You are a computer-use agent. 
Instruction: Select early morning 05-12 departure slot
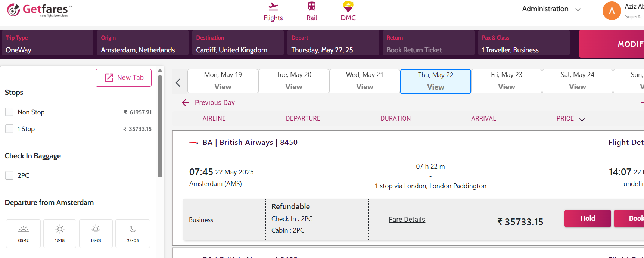point(23,233)
